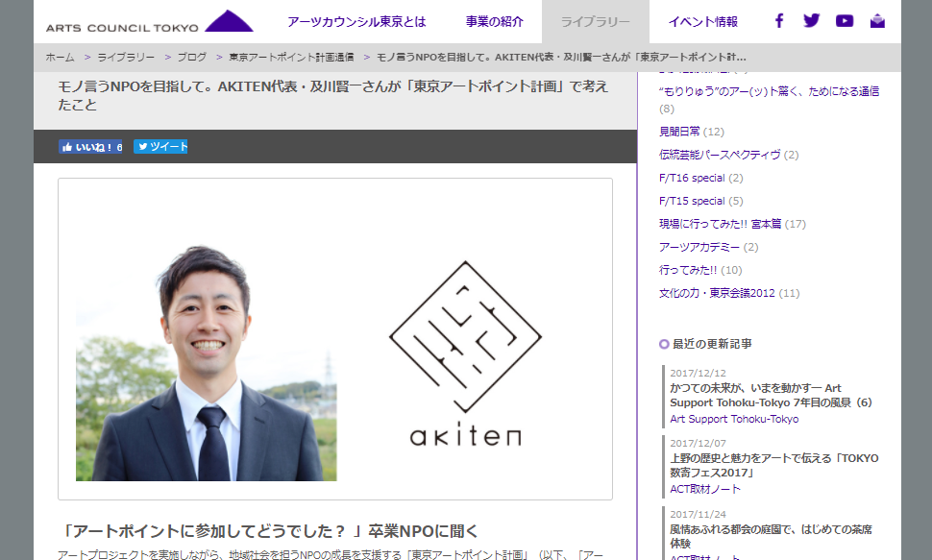Open recent article 上野の歴史と魅力をアートで伝える
The image size is (932, 560).
(773, 466)
